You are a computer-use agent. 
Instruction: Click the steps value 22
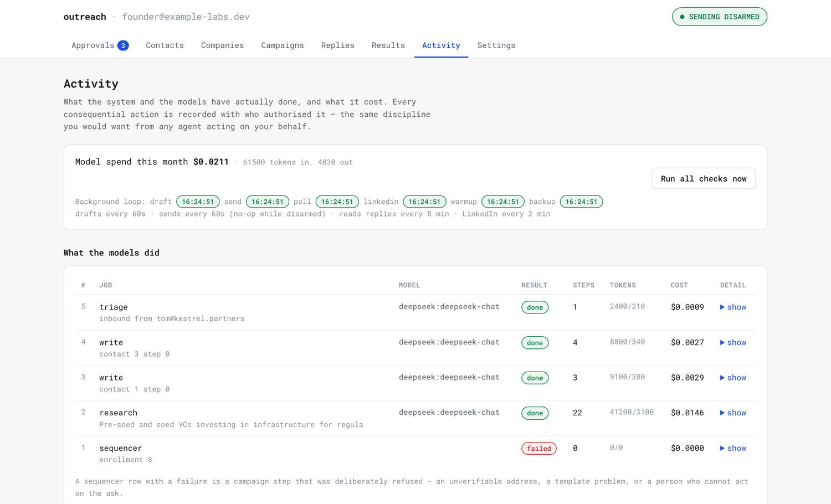pyautogui.click(x=577, y=413)
